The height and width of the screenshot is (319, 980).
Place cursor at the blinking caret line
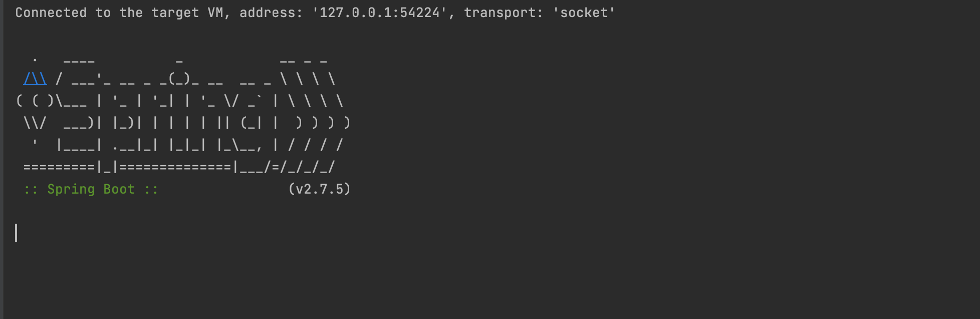click(17, 233)
